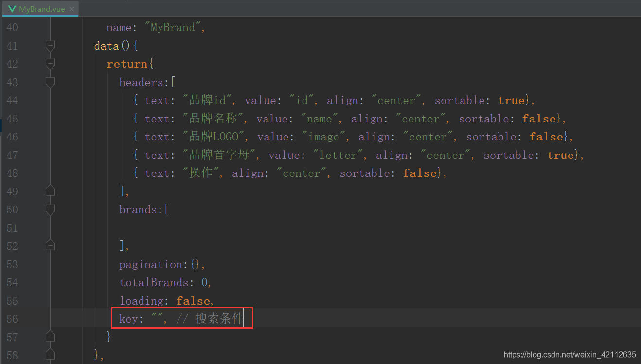Click the "MyBrand" name string on line 40
Image resolution: width=641 pixels, height=364 pixels.
click(x=172, y=28)
